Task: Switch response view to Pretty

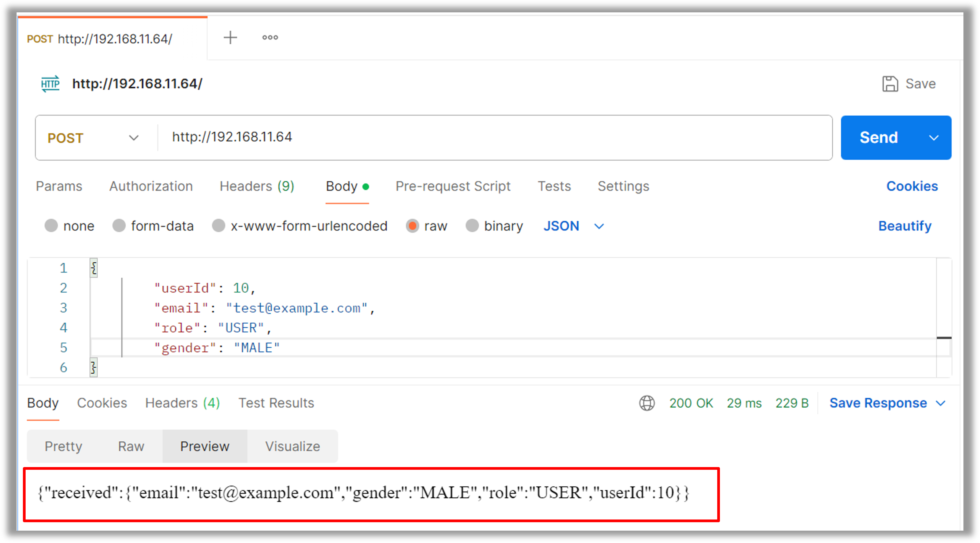Action: point(63,446)
